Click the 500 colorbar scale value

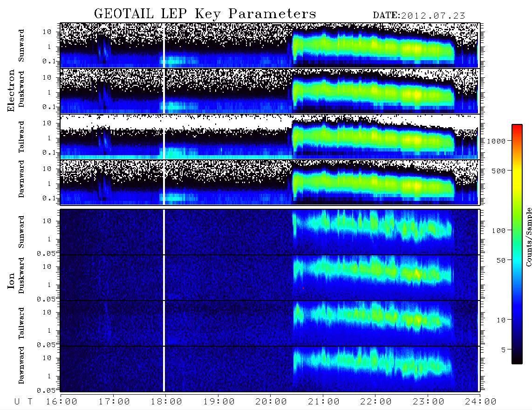click(499, 171)
